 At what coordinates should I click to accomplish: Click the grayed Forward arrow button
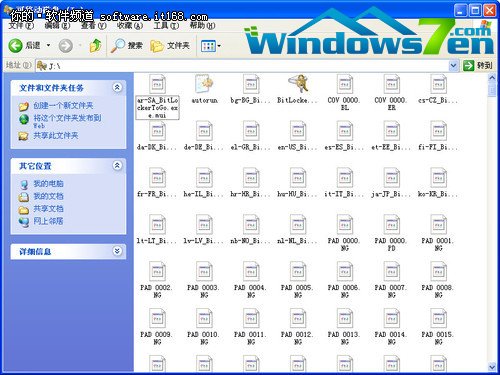[66, 46]
